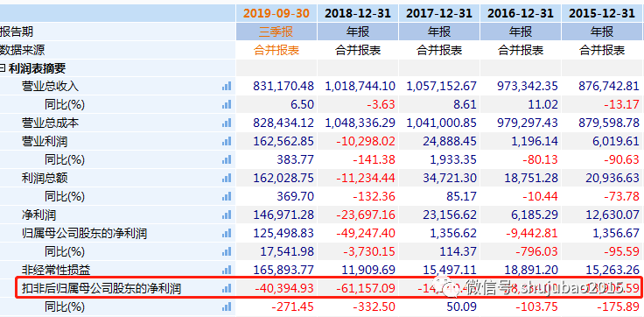Open chart icon for 净利润 row
644x317 pixels.
pos(227,215)
